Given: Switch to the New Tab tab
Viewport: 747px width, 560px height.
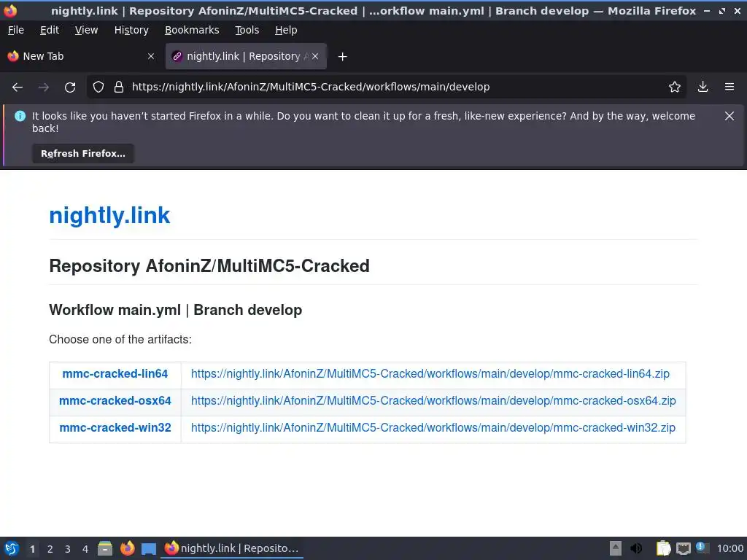Looking at the screenshot, I should point(81,56).
